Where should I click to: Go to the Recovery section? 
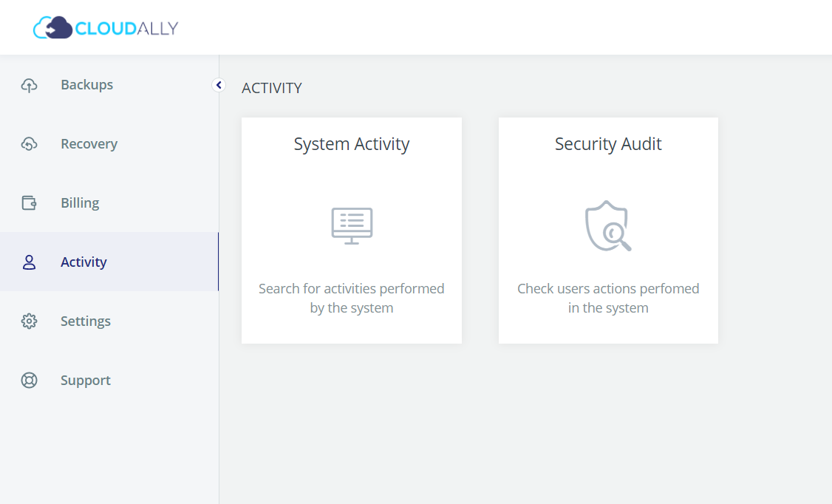pos(109,144)
